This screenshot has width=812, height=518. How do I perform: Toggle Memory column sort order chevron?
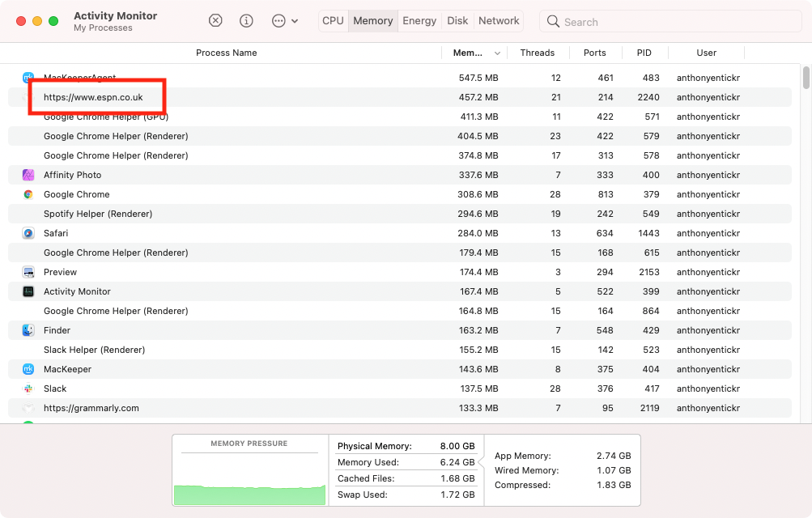point(497,53)
